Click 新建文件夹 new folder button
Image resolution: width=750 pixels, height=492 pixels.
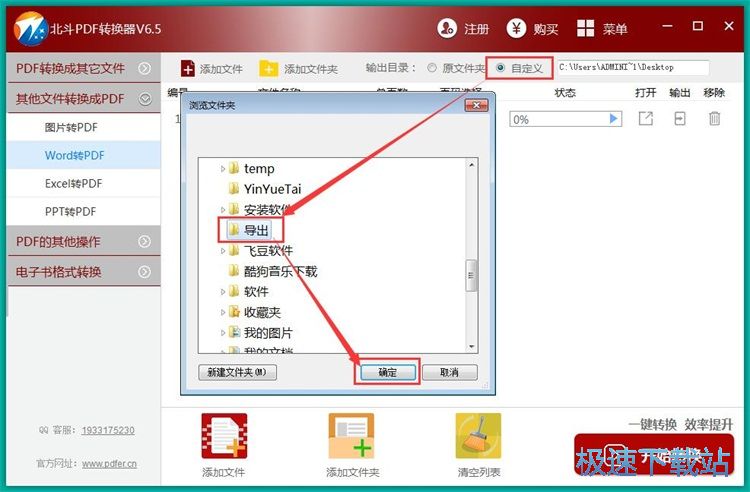(237, 372)
